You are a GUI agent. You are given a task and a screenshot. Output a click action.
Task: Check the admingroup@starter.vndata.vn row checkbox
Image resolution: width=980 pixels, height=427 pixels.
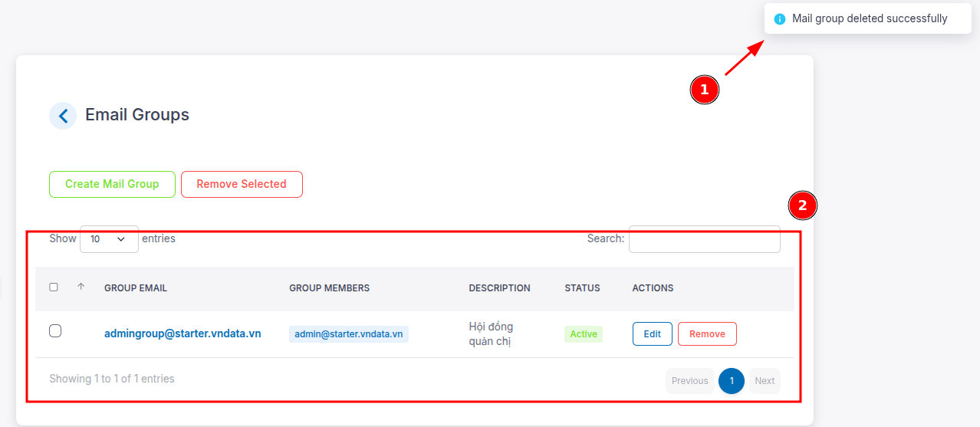[x=55, y=331]
